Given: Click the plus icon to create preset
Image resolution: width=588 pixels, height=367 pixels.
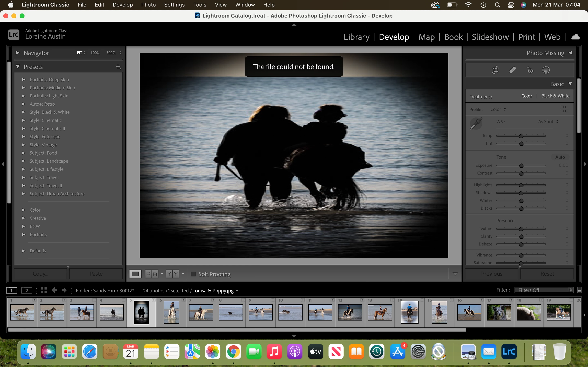Looking at the screenshot, I should (118, 66).
